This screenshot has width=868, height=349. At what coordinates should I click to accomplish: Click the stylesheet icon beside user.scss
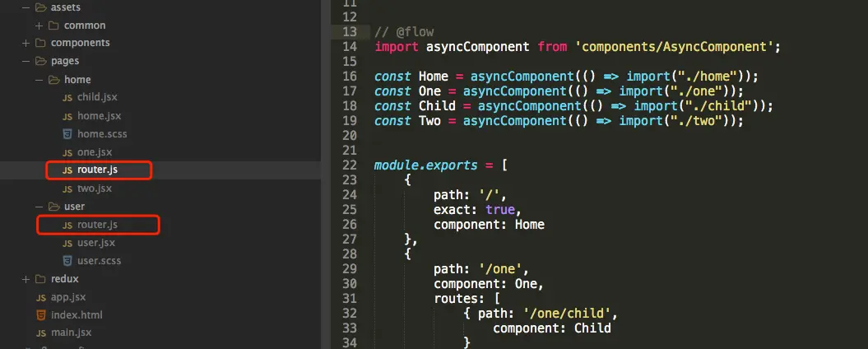[67, 261]
